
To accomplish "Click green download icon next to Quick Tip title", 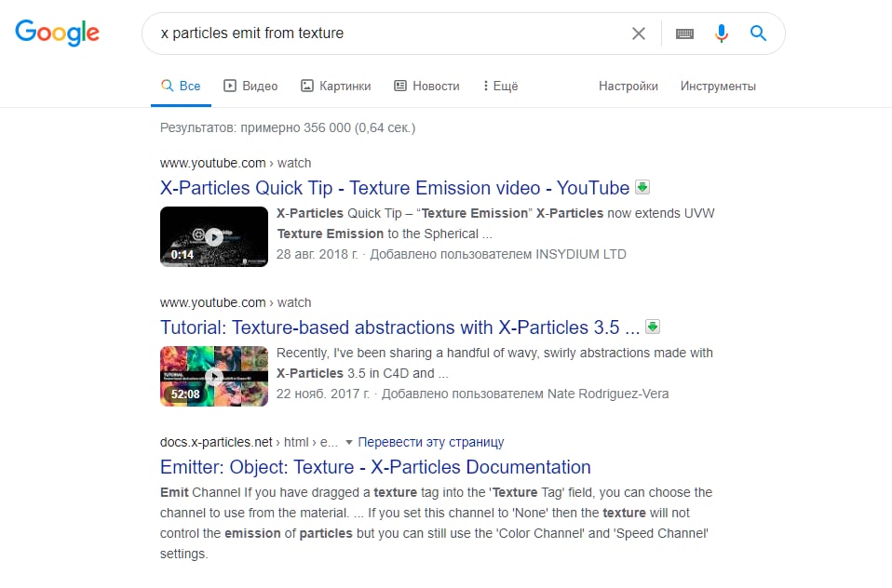I will [x=642, y=187].
